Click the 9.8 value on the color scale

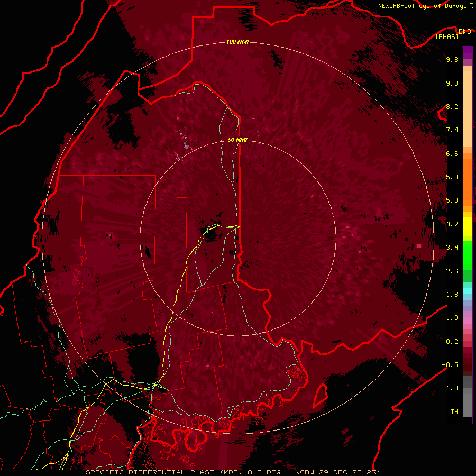(452, 59)
